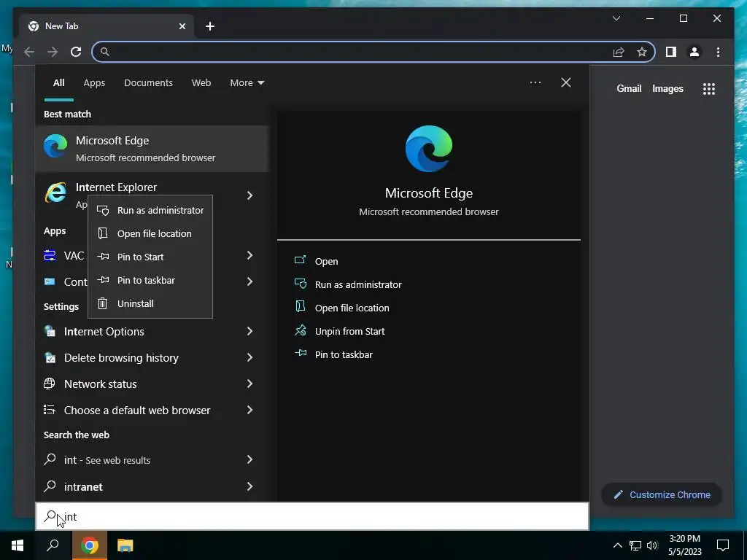Image resolution: width=747 pixels, height=560 pixels.
Task: Open Network status globe icon
Action: (x=50, y=384)
